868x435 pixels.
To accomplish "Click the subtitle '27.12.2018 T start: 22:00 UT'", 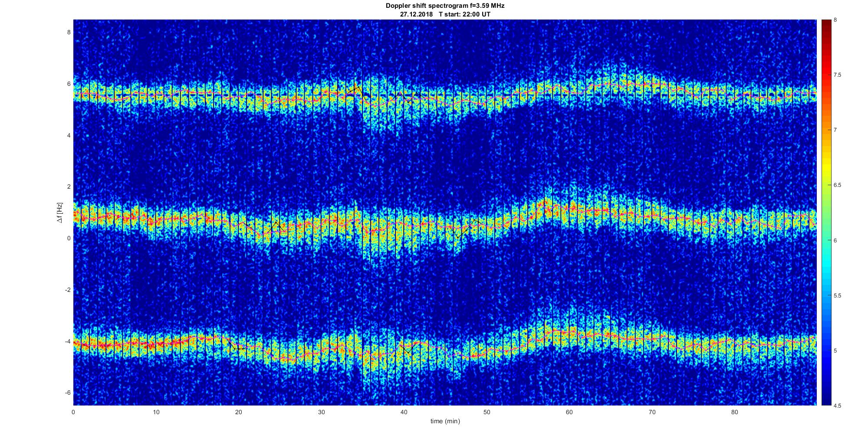I will pos(445,14).
